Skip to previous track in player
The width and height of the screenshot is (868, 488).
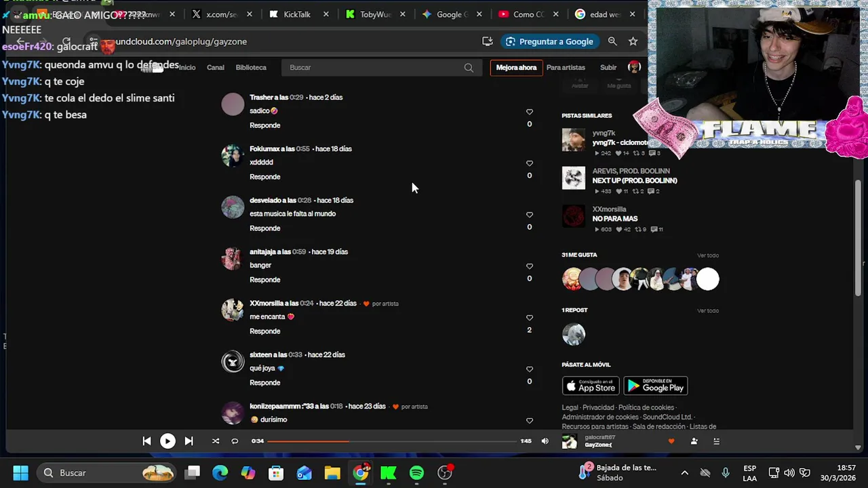[146, 441]
